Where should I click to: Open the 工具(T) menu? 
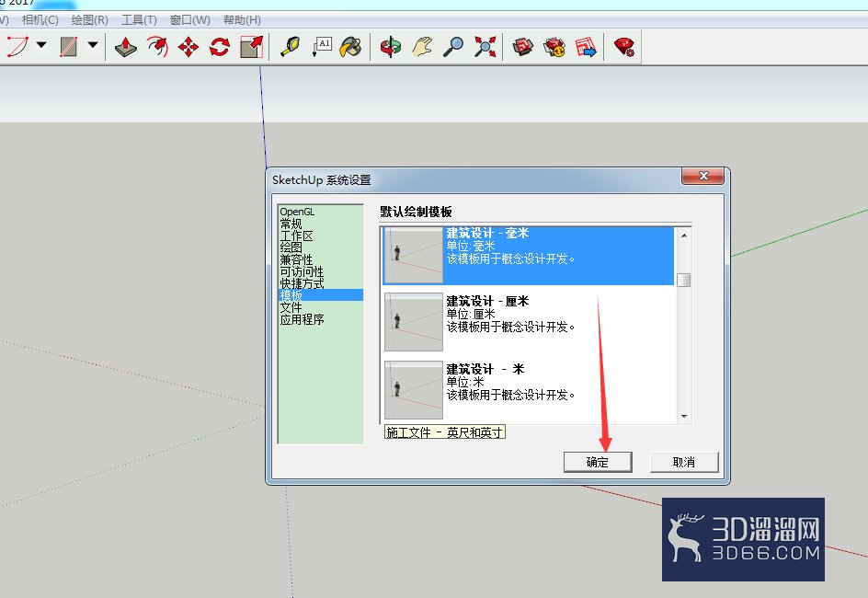tap(139, 20)
